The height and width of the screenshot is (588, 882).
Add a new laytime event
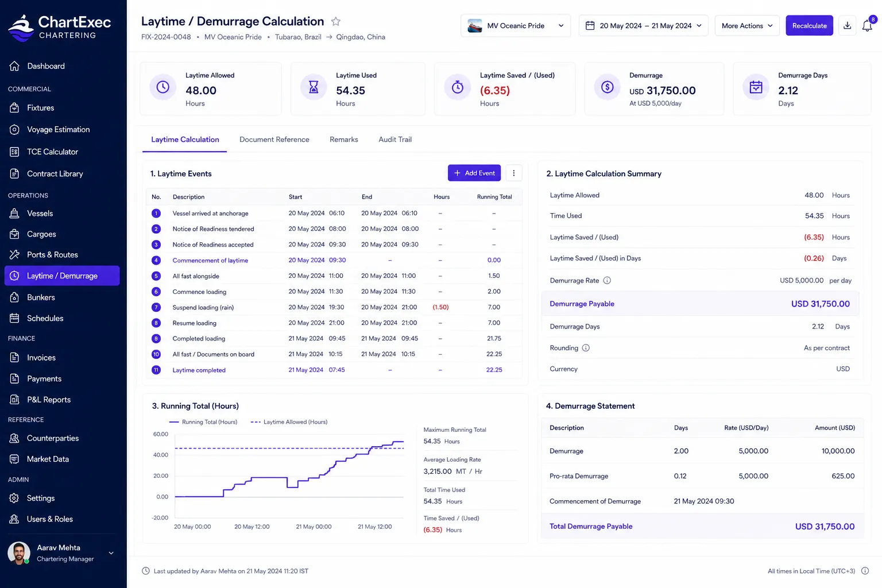point(474,173)
